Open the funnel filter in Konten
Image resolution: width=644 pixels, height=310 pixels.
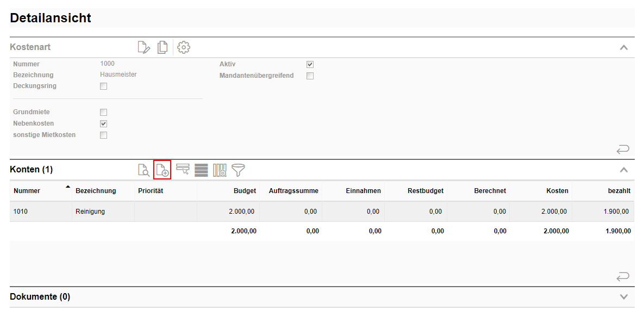click(238, 170)
